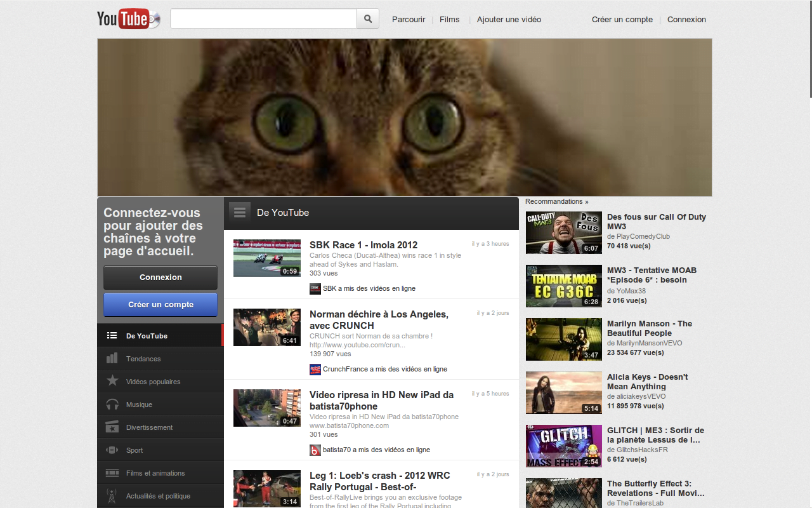Click the GlitchsHacksFR channel name
The width and height of the screenshot is (812, 508).
pos(642,450)
